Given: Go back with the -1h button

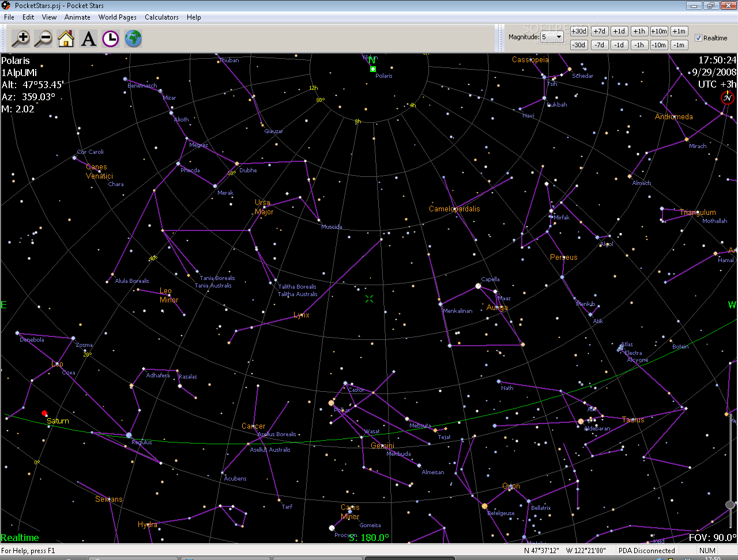Looking at the screenshot, I should pos(639,45).
